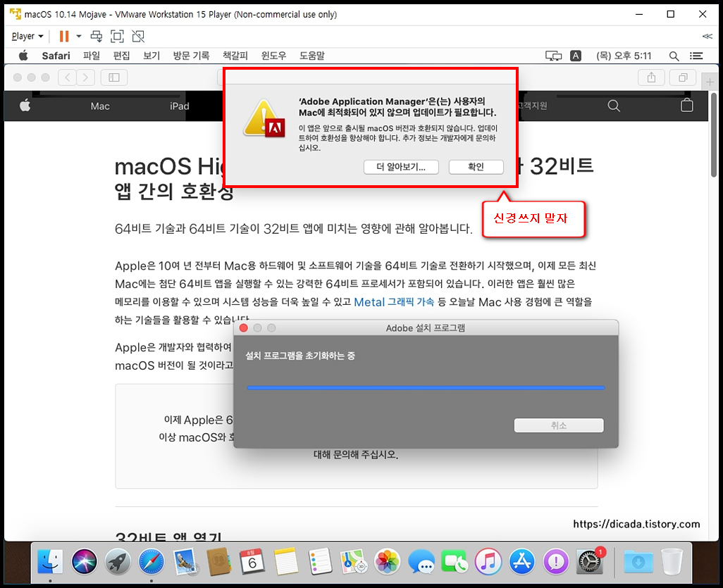
Task: Click 더 알아보기... button in alert
Action: click(401, 167)
